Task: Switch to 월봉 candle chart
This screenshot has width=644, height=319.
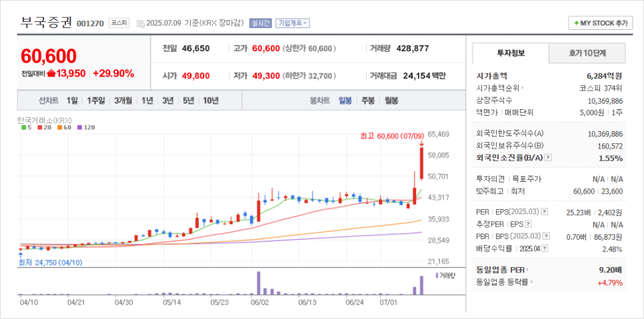Action: click(x=391, y=101)
